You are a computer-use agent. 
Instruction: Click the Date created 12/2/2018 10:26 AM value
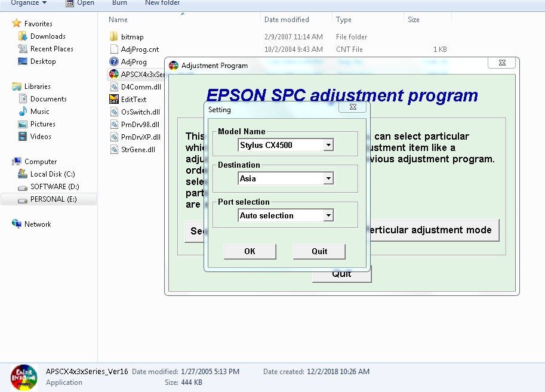point(338,372)
